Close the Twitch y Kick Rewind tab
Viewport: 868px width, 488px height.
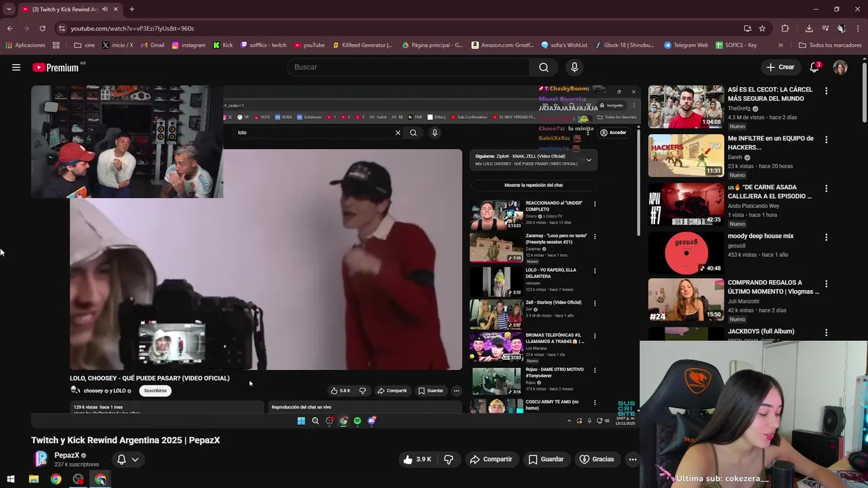[115, 9]
